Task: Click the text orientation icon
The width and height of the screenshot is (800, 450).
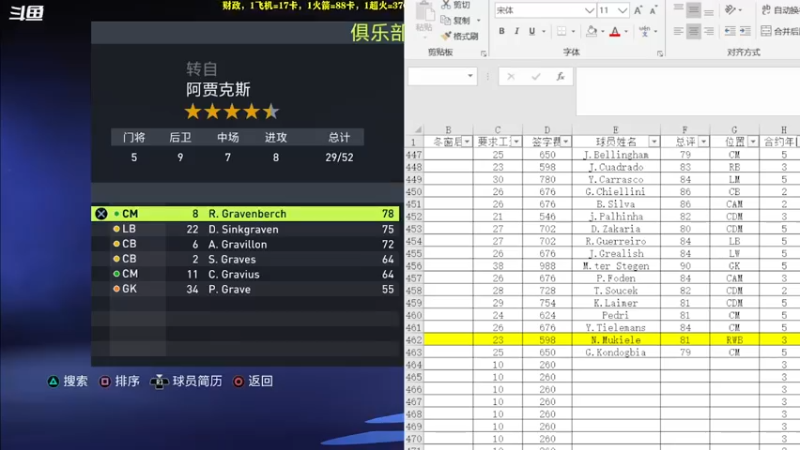Action: 731,9
